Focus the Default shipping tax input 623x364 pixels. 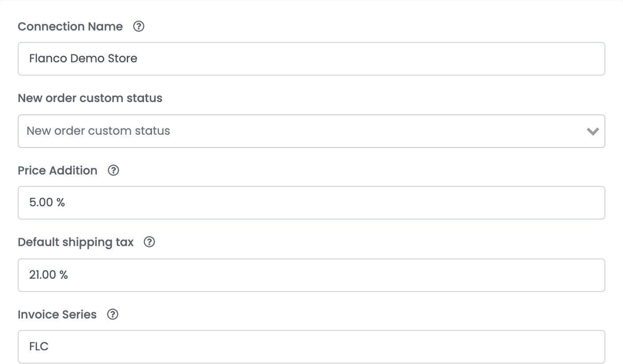coord(311,275)
